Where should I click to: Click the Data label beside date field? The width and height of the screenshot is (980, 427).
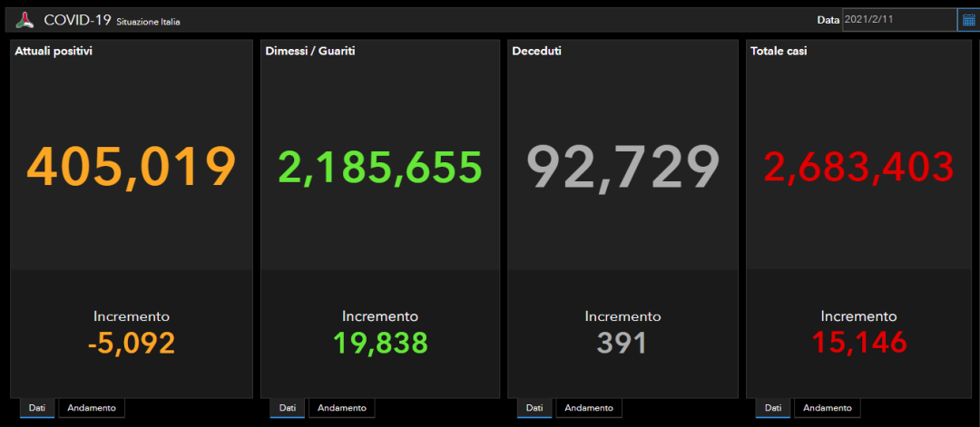pos(828,20)
